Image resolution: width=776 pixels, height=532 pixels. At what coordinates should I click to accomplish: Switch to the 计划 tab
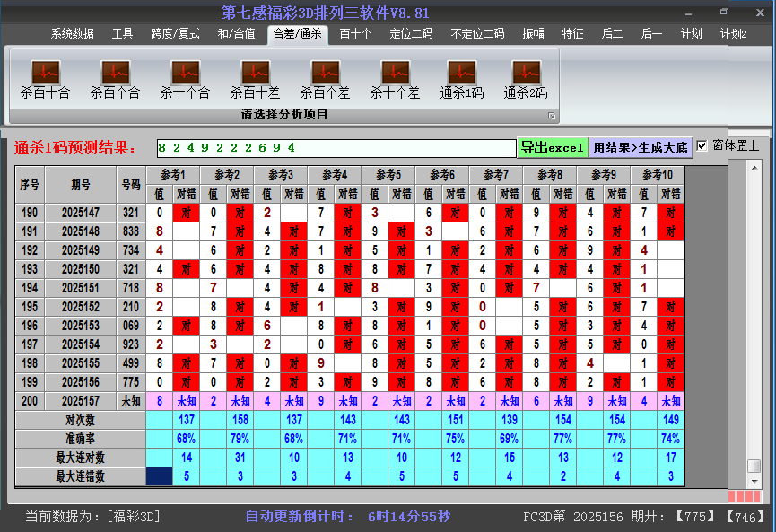[691, 34]
